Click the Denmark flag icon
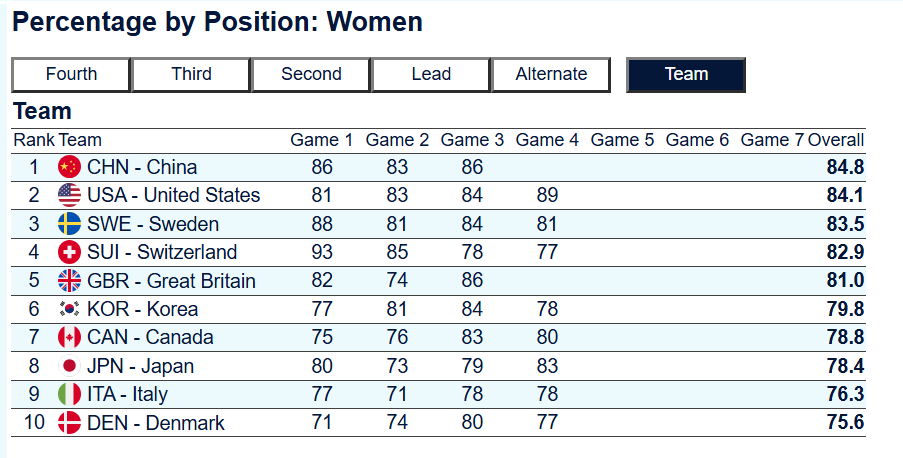The width and height of the screenshot is (903, 458). point(69,422)
